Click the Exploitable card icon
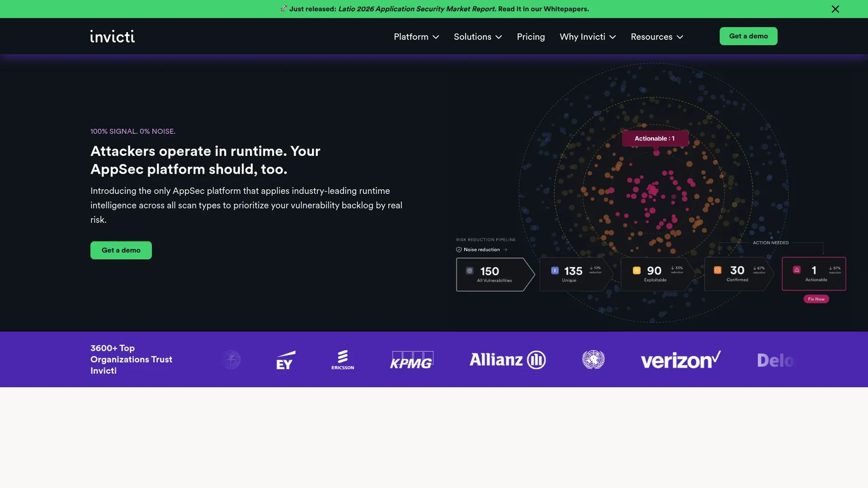This screenshot has height=488, width=868. pos(636,271)
